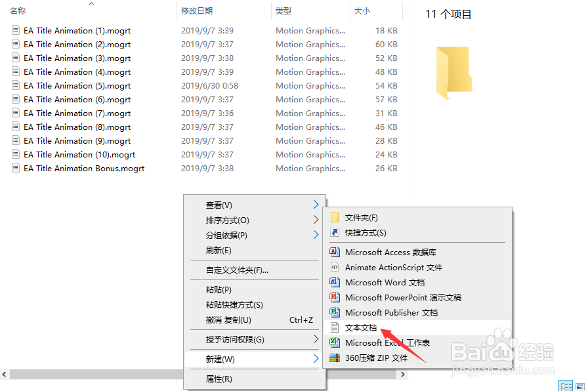Viewport: 588px width, 391px height.
Task: Expand the 排序方式(O) submenu arrow
Action: point(316,220)
